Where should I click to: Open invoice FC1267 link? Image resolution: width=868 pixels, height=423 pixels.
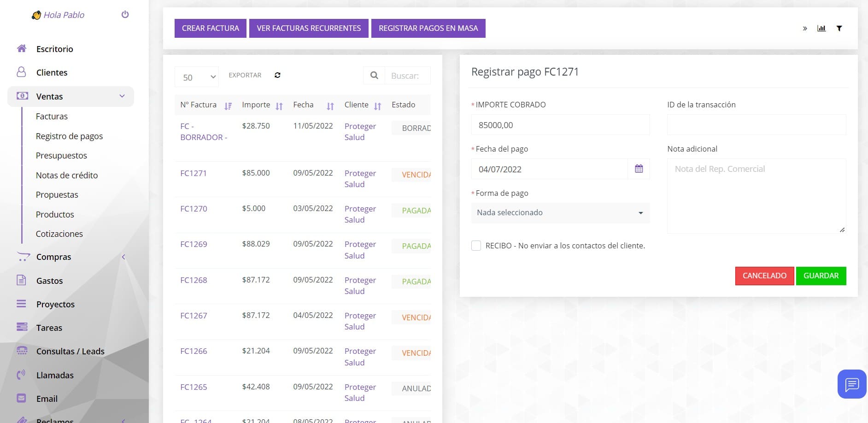194,316
